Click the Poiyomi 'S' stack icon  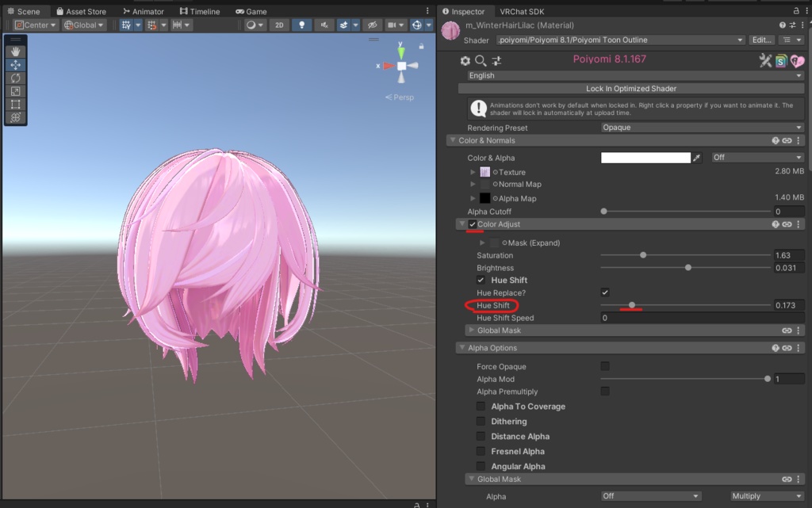click(x=781, y=61)
